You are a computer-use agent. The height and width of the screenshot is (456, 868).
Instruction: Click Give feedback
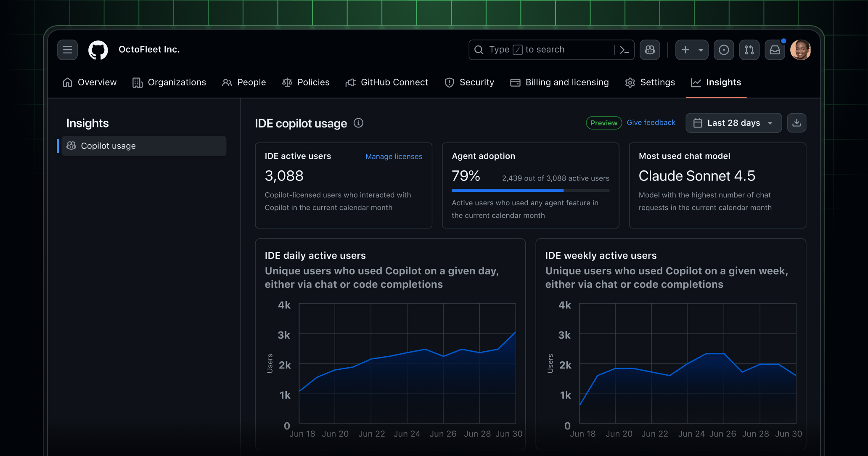[651, 122]
